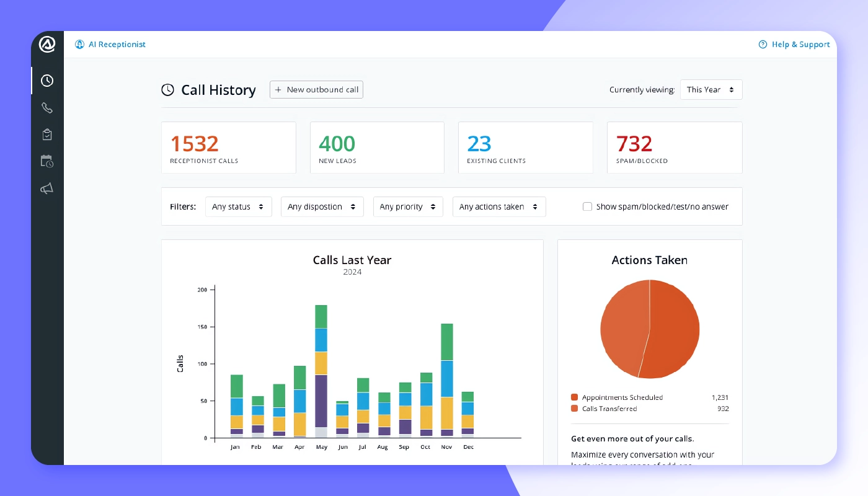Open Call History via the clock sidebar icon
868x496 pixels.
click(47, 81)
